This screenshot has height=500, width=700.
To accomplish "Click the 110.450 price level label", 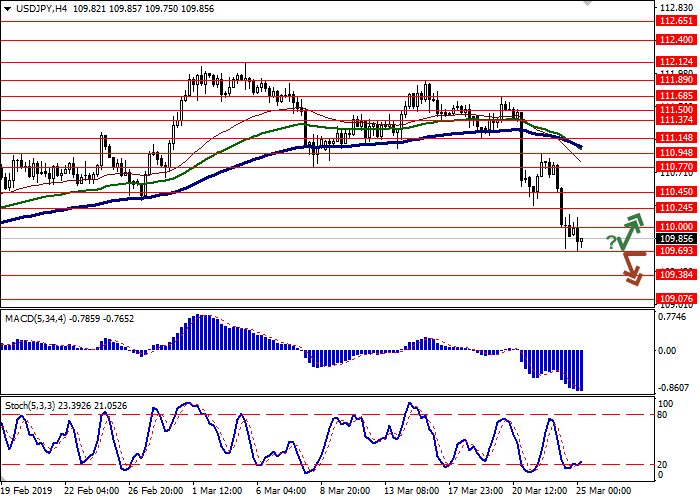I will coord(676,191).
